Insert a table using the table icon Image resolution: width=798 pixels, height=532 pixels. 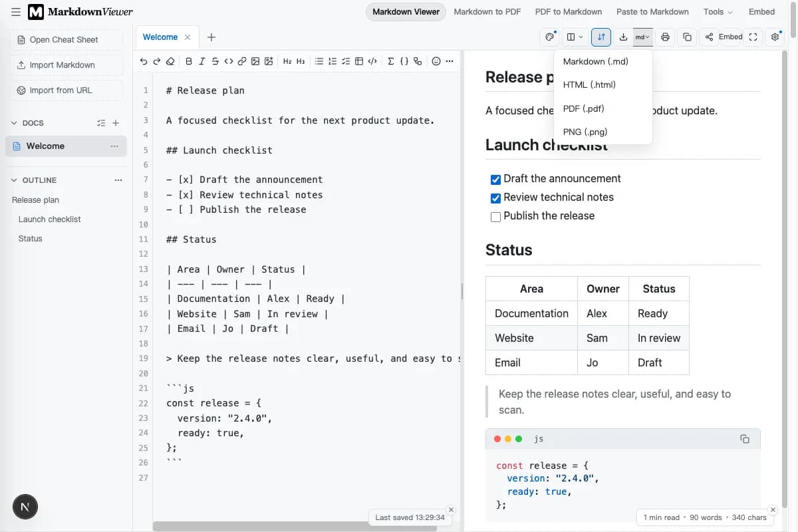(x=359, y=61)
